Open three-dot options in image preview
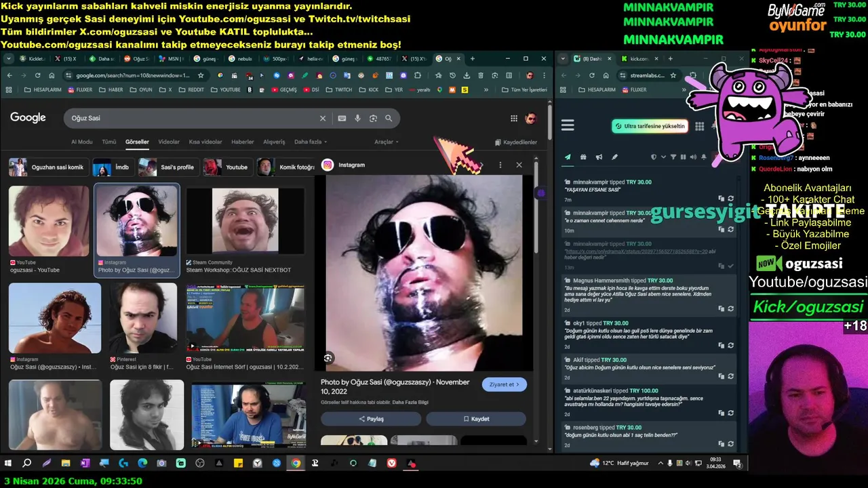The width and height of the screenshot is (868, 488). click(x=500, y=165)
